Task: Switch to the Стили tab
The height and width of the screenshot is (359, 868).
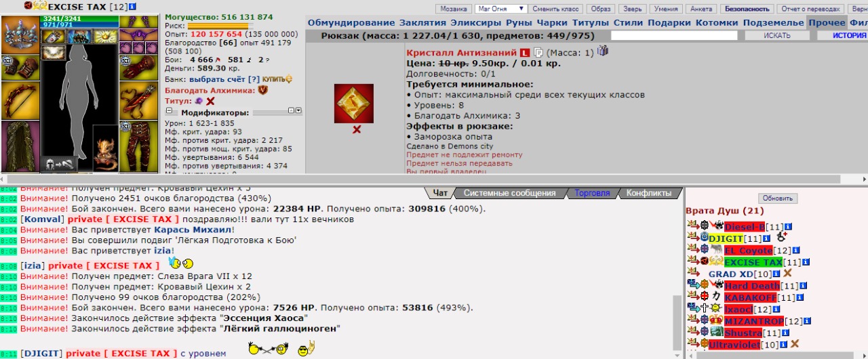Action: pos(628,22)
